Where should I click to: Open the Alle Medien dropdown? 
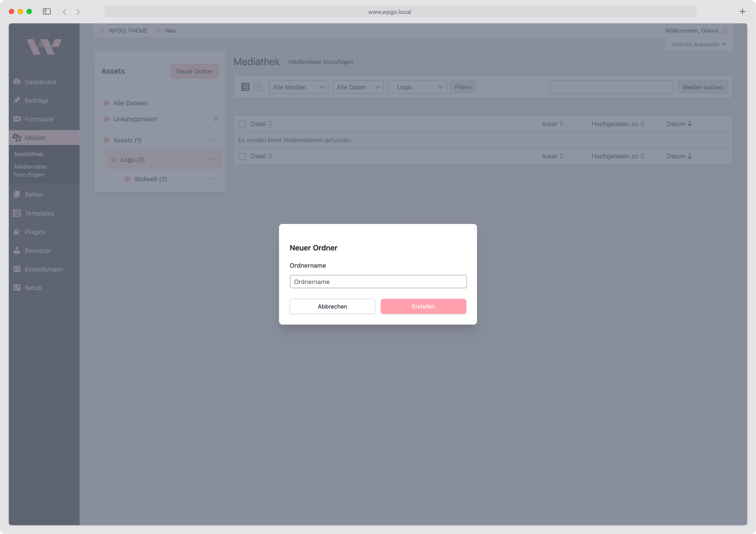click(x=298, y=87)
